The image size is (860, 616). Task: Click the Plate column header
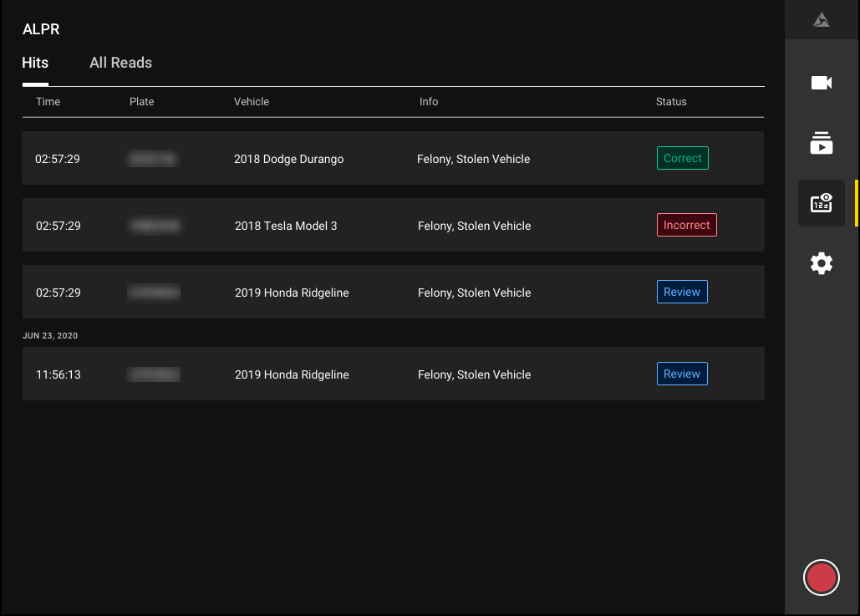(141, 101)
